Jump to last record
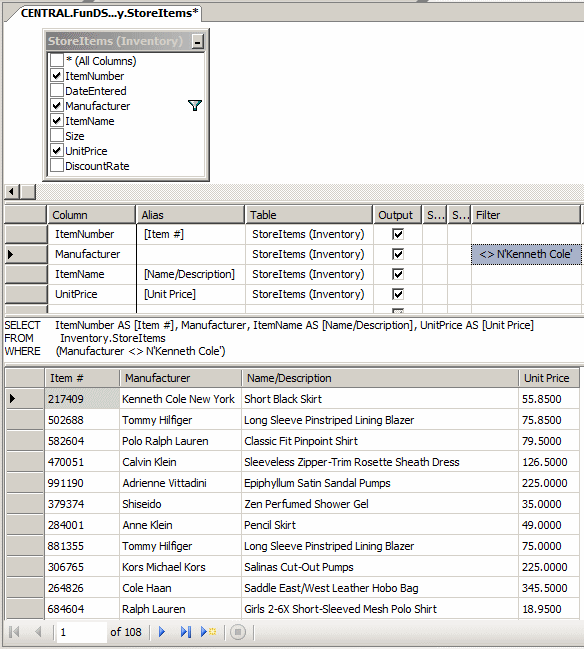This screenshot has height=649, width=584. (x=185, y=632)
